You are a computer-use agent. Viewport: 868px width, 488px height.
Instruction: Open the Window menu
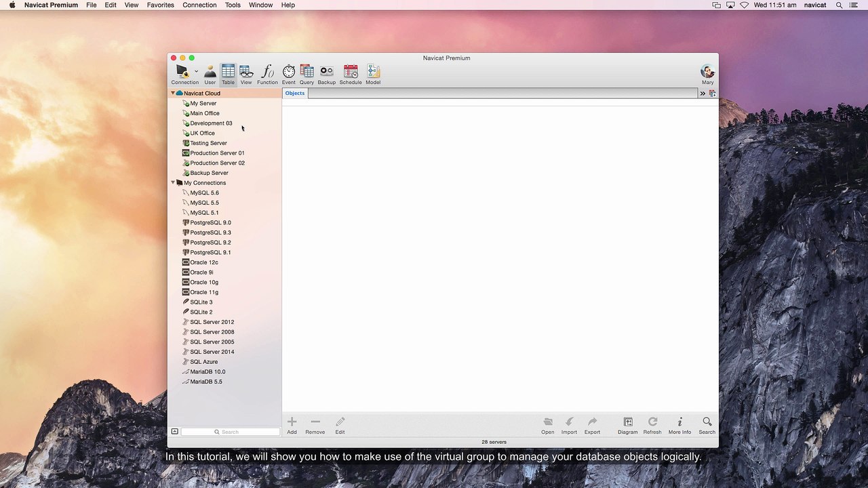261,5
